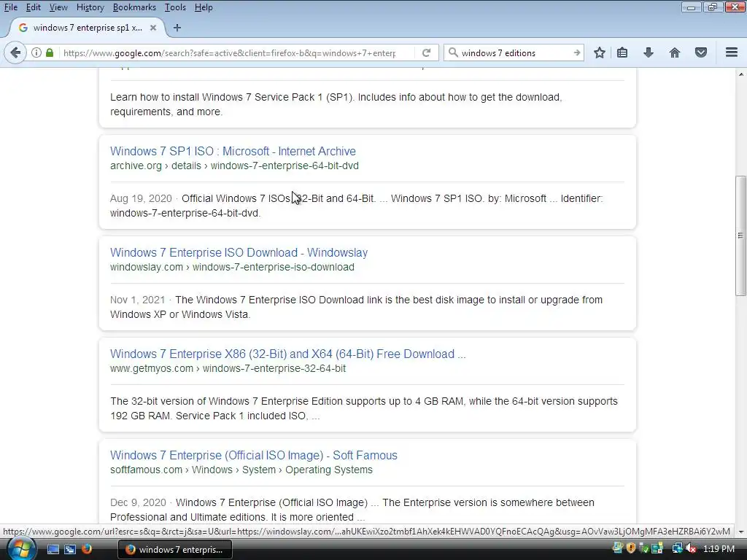Open the History menu
The height and width of the screenshot is (560, 747).
(90, 7)
